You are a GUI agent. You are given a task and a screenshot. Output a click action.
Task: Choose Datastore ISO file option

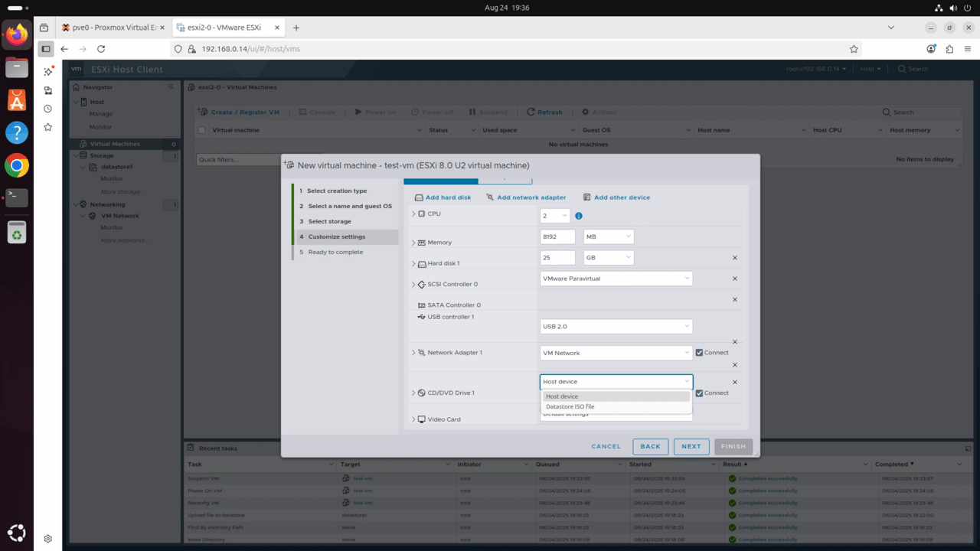tap(616, 406)
